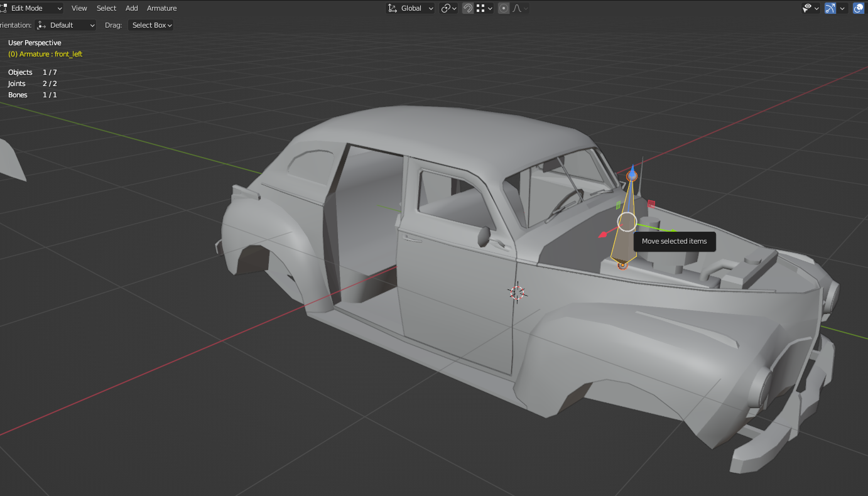Image resolution: width=868 pixels, height=496 pixels.
Task: Toggle gizmo visibility button
Action: [x=830, y=8]
